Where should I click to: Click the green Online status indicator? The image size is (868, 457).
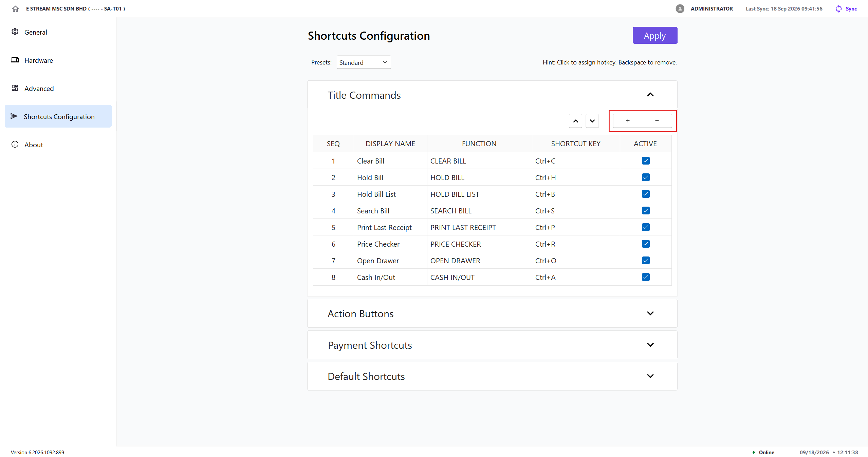point(753,452)
